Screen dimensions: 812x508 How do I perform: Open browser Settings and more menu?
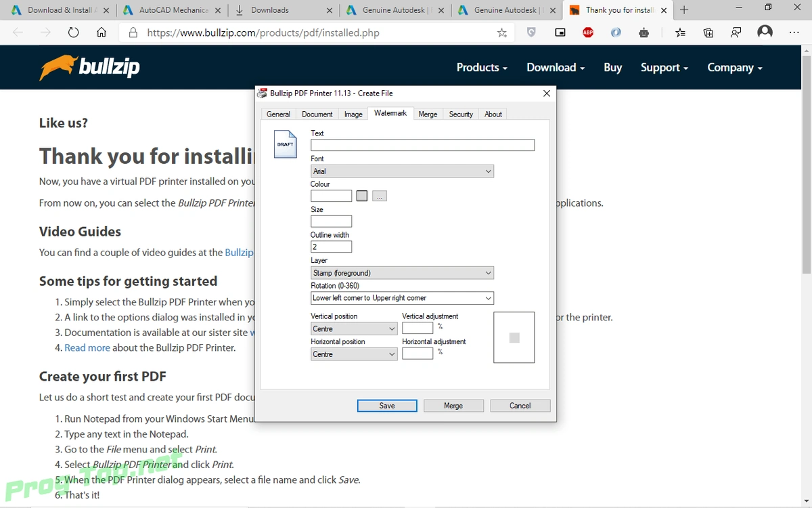click(794, 33)
